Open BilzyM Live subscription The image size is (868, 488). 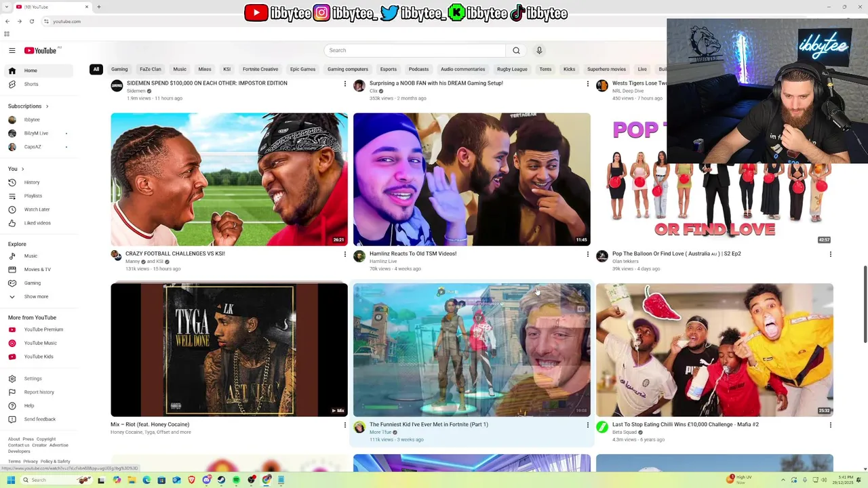coord(39,134)
